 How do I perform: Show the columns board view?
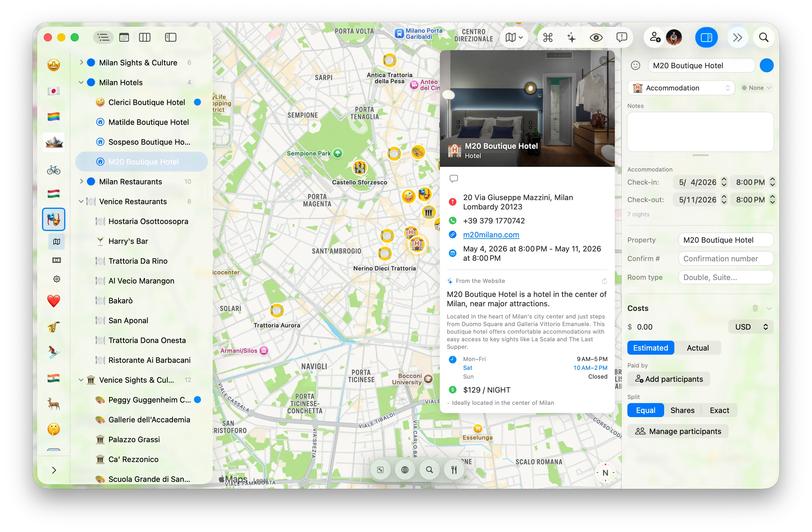pyautogui.click(x=145, y=37)
